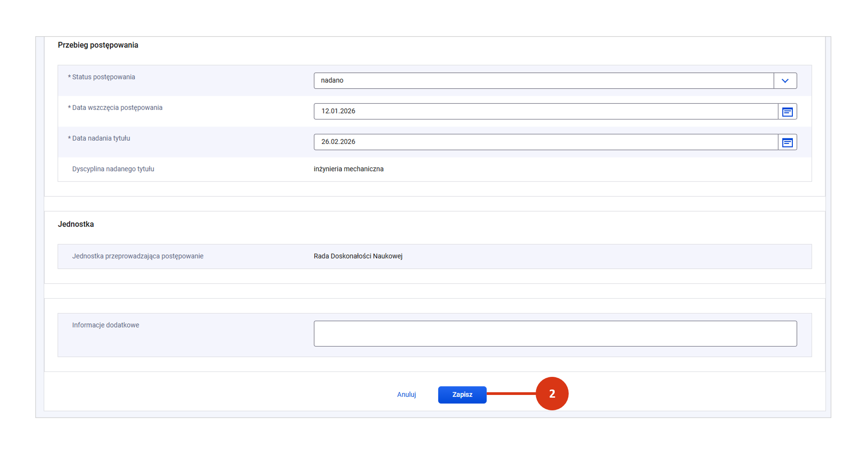This screenshot has width=868, height=461.
Task: Click the Data wszczęcia postępowania label
Action: (117, 108)
